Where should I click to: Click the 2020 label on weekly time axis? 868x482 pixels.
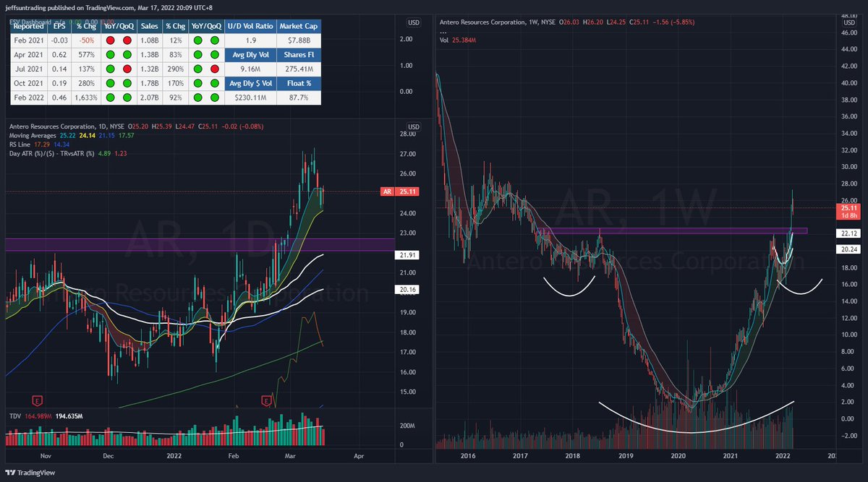(678, 457)
